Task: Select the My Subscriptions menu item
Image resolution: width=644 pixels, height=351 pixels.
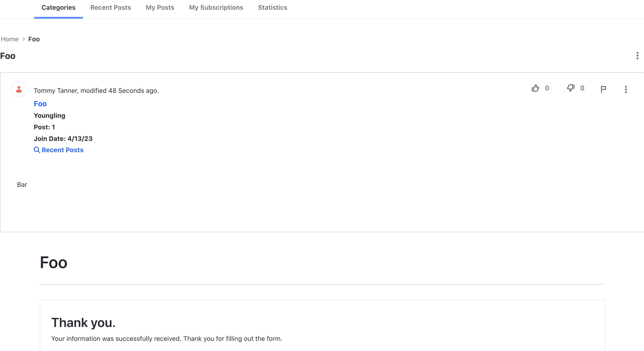Action: (x=216, y=7)
